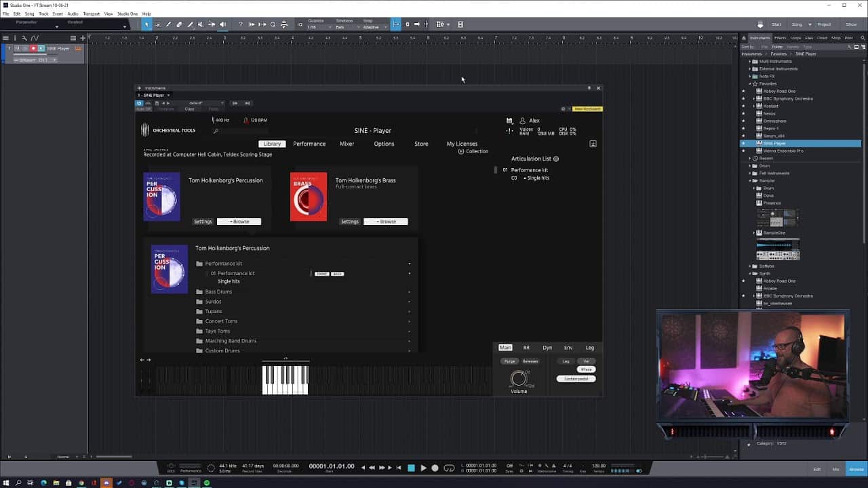Open the Transport menu

[91, 14]
